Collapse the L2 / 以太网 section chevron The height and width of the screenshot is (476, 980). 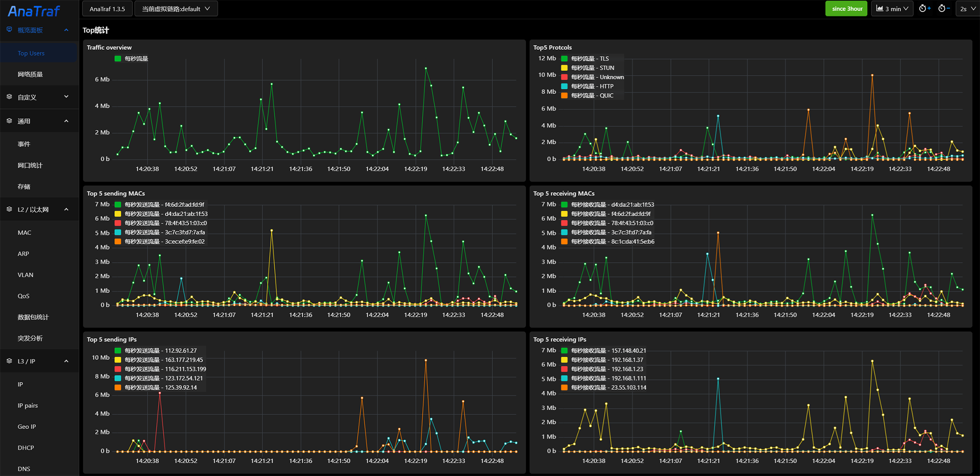coord(66,210)
